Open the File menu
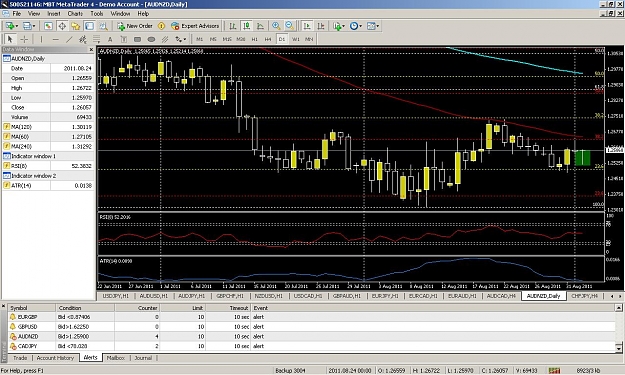The height and width of the screenshot is (375, 625). point(17,14)
